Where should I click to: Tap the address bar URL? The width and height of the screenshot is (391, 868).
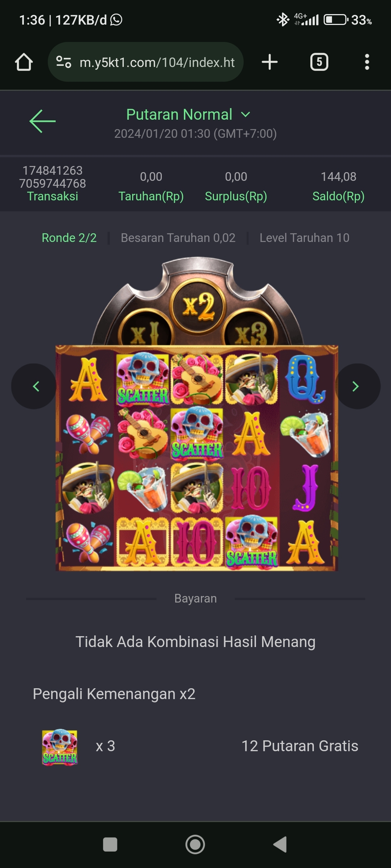(x=157, y=62)
